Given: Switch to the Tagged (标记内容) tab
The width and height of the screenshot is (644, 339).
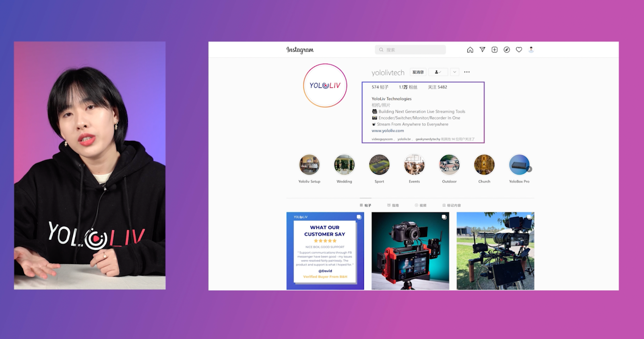Looking at the screenshot, I should (452, 205).
